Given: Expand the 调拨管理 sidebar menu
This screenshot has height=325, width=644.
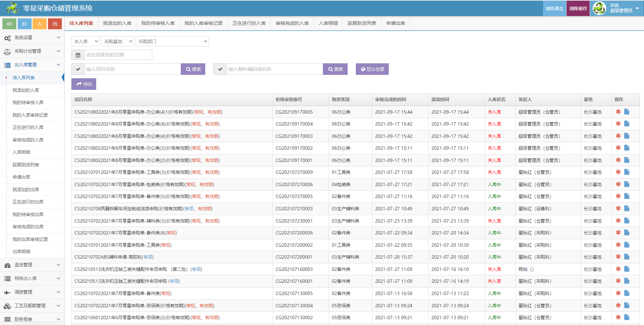Looking at the screenshot, I should point(32,292).
